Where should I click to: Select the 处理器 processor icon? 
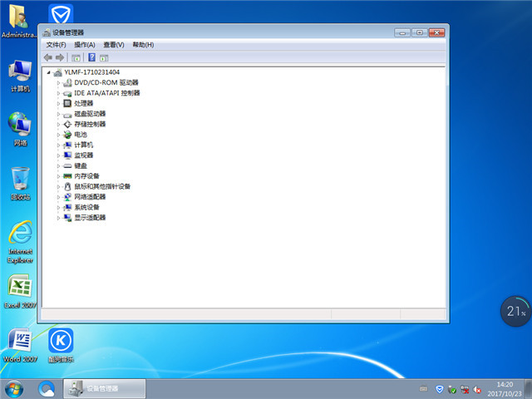(67, 103)
